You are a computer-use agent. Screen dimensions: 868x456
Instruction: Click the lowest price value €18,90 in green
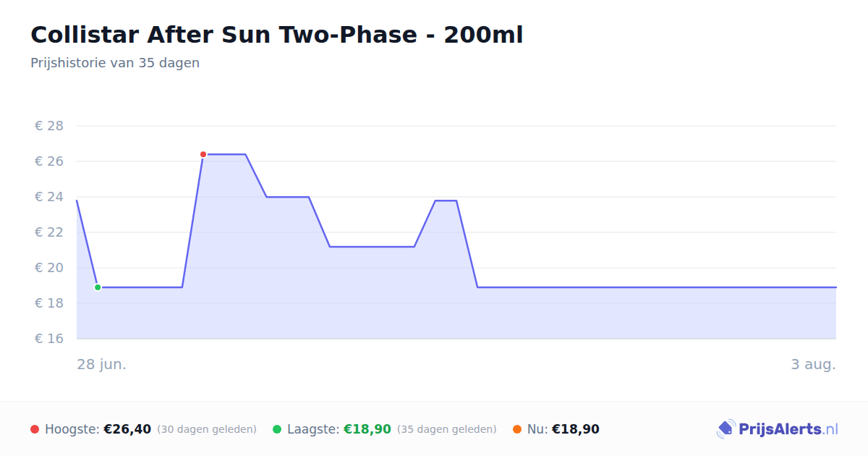367,429
